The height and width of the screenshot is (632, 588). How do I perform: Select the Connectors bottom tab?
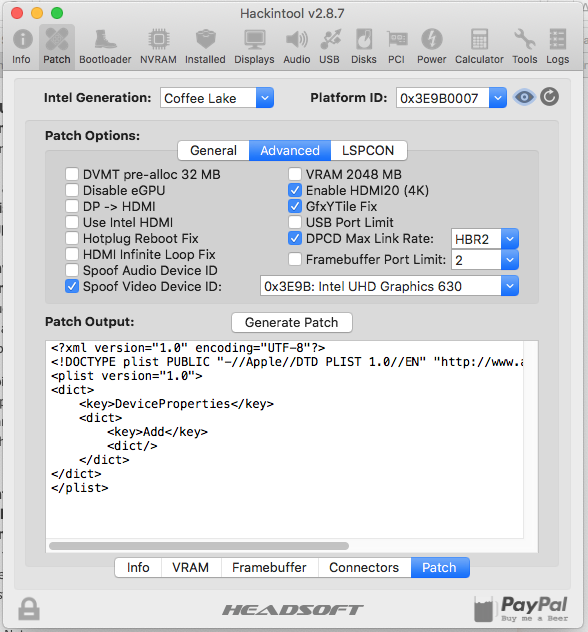pos(364,568)
